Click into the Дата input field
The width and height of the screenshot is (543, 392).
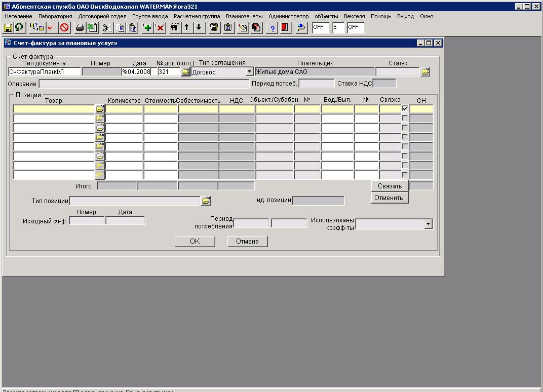click(x=138, y=72)
